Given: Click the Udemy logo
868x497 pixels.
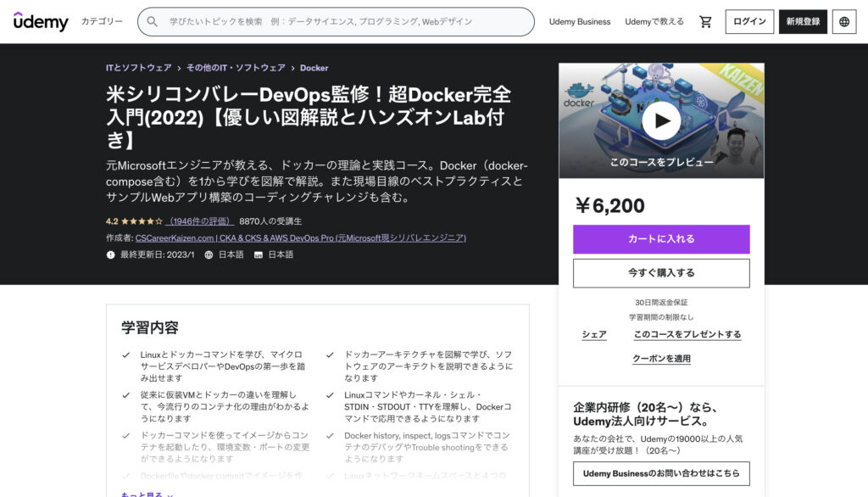Looking at the screenshot, I should click(41, 21).
